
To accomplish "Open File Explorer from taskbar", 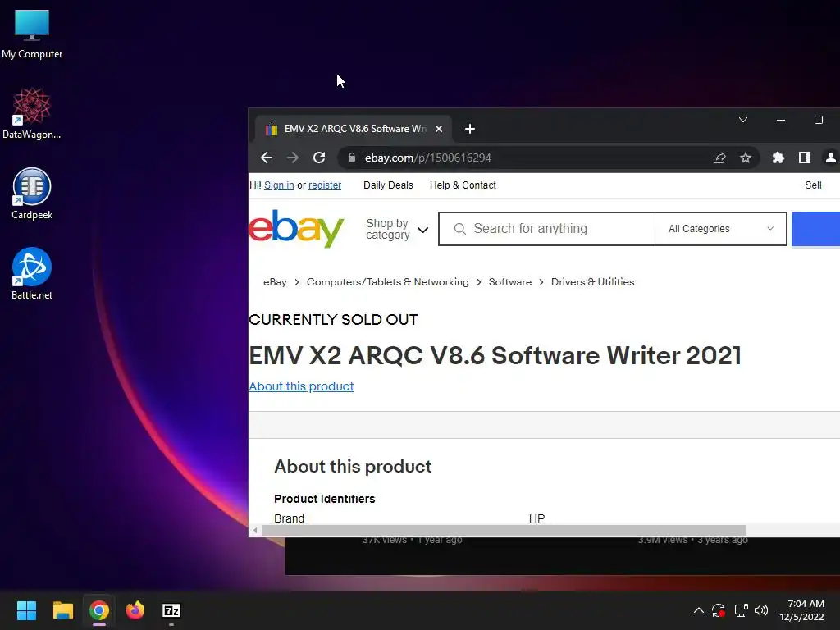I will 62,610.
